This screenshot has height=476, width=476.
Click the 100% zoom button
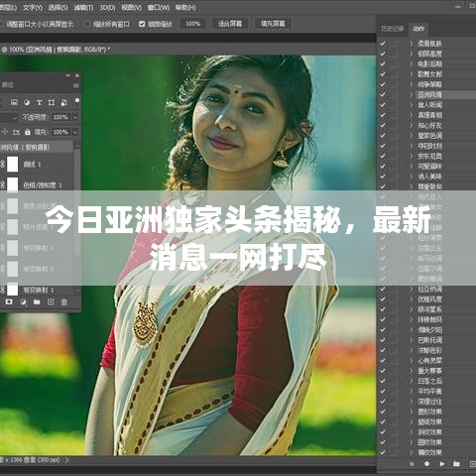(x=192, y=24)
